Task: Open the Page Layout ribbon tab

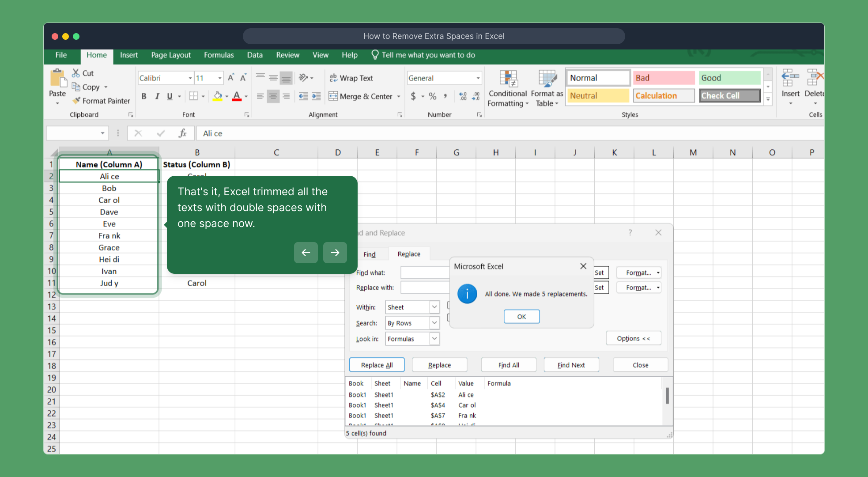Action: coord(171,55)
